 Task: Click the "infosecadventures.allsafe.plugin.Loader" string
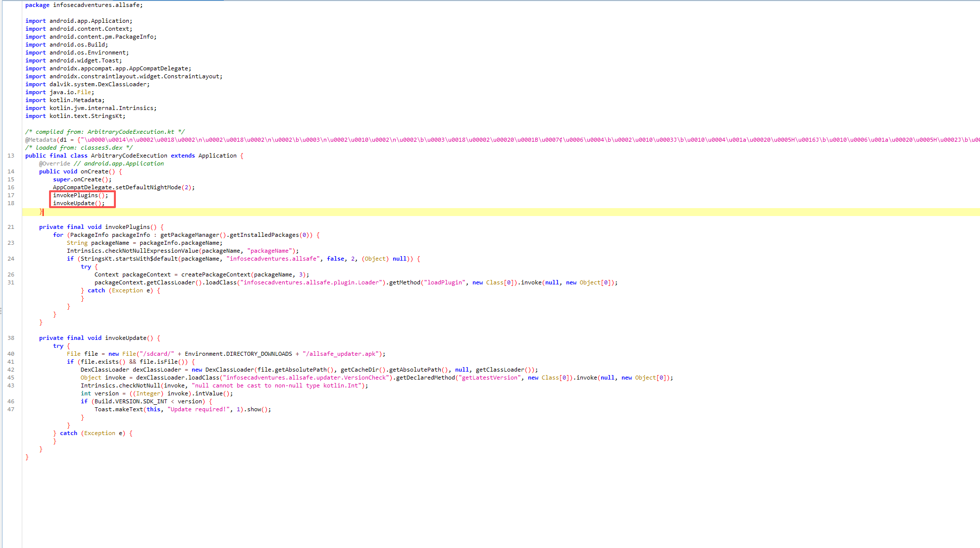tap(312, 282)
